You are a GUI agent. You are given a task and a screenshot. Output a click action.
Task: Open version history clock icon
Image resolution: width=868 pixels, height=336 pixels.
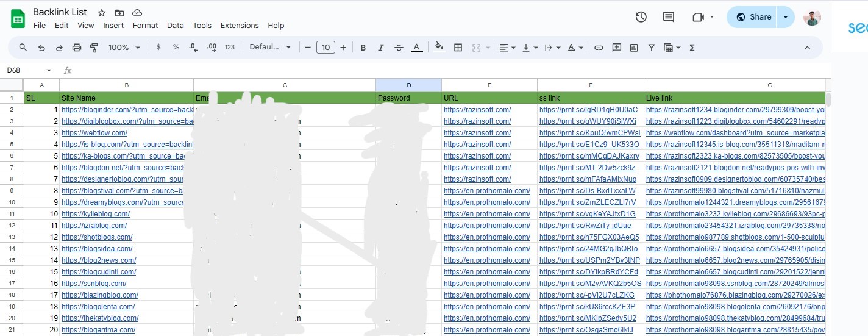pos(641,17)
